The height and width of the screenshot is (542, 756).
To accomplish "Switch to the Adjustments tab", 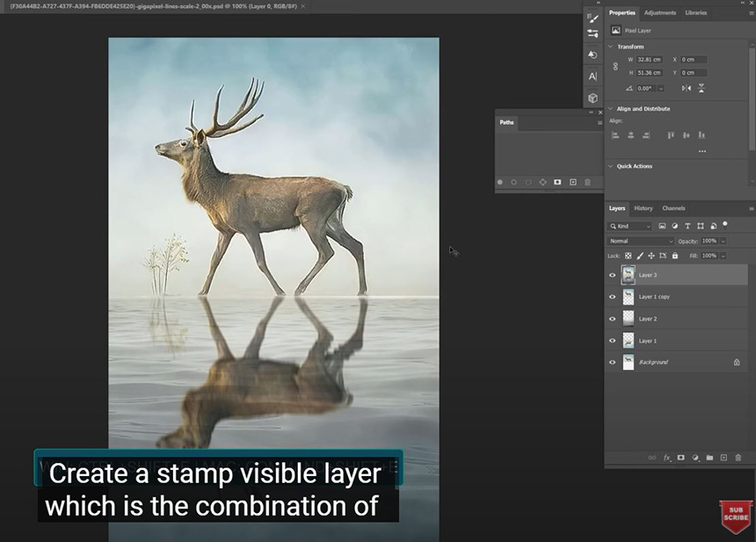I will click(659, 13).
